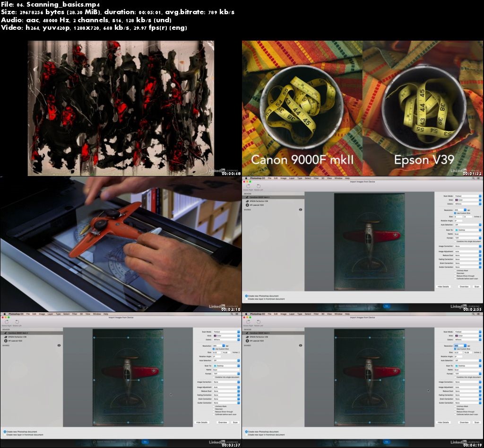Enable Combine into single document in 00:02:55 frame
Screen dimensions: 484x448
click(455, 241)
